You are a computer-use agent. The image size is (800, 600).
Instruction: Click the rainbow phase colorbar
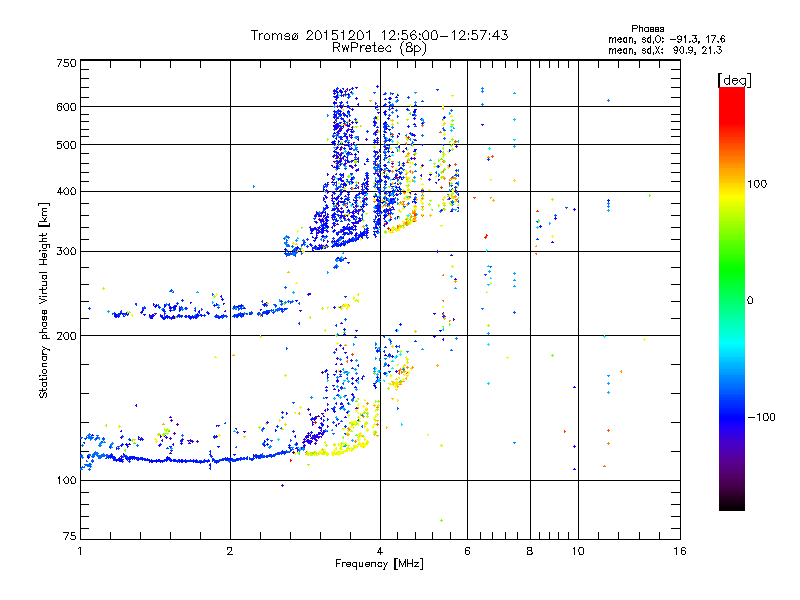tap(732, 298)
